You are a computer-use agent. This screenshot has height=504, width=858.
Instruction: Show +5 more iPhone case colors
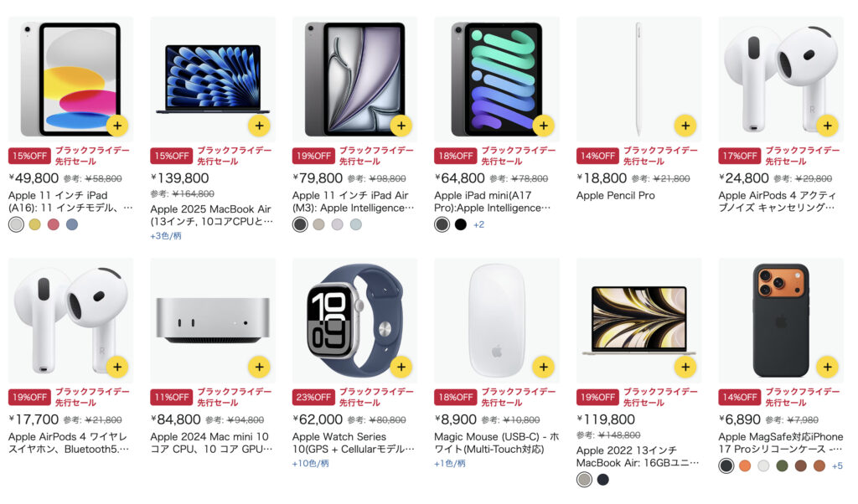pos(837,465)
